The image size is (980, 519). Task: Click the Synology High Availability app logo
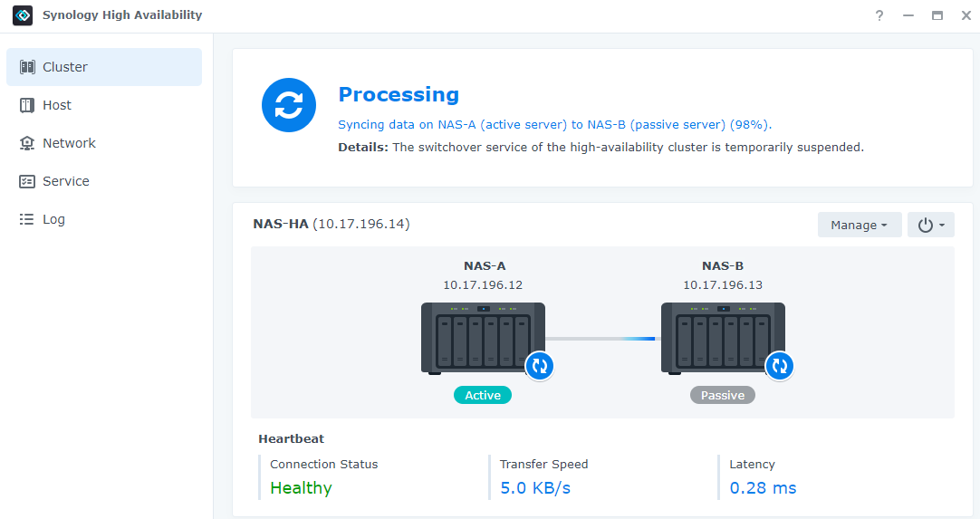tap(23, 15)
